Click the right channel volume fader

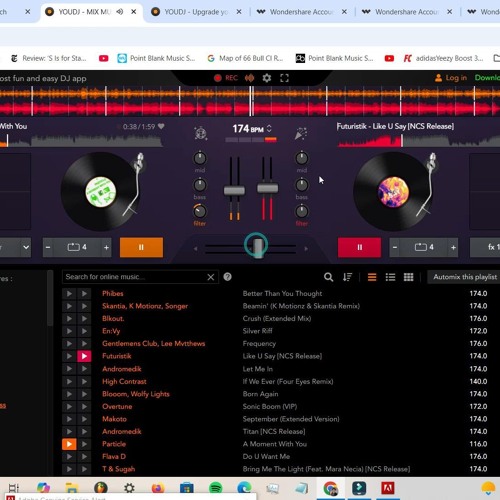pyautogui.click(x=268, y=188)
